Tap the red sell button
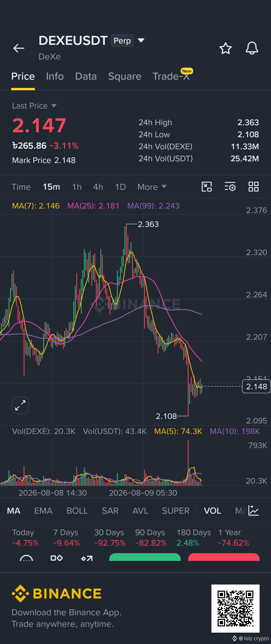 pyautogui.click(x=224, y=557)
